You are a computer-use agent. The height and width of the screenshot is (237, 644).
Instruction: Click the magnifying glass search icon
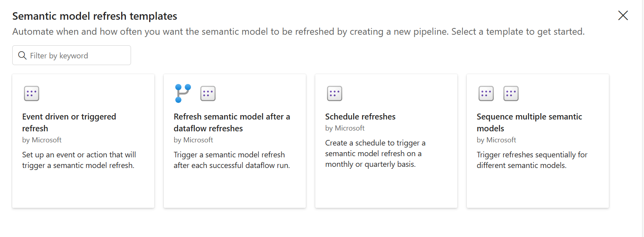pyautogui.click(x=22, y=56)
